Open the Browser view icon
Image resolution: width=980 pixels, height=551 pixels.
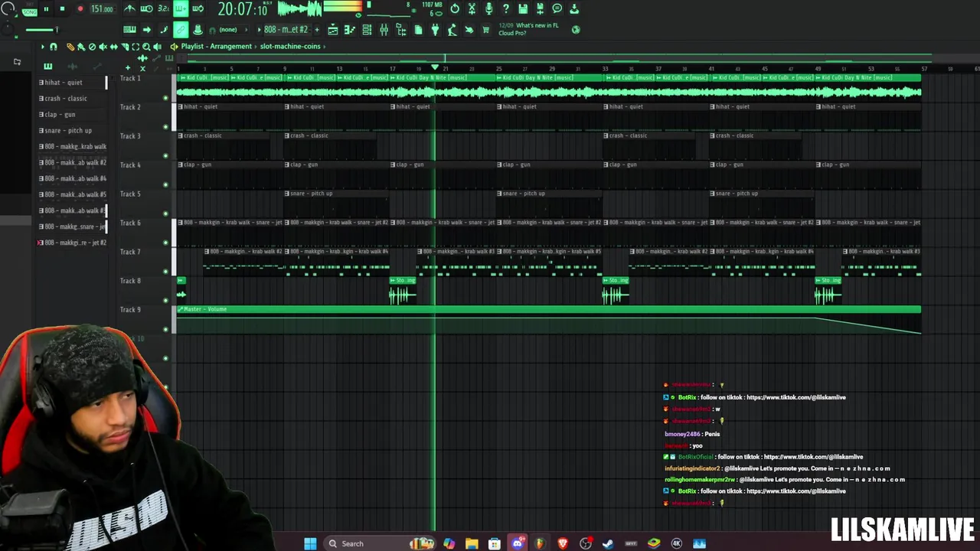point(401,30)
